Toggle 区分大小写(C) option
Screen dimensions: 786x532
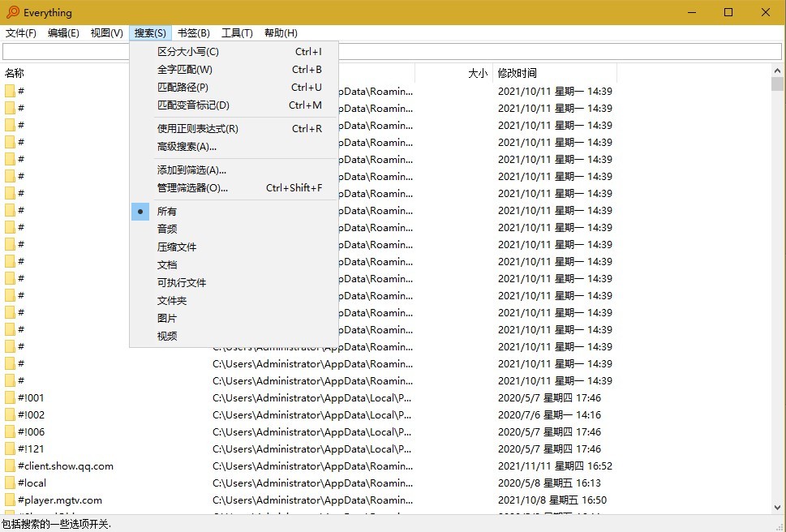click(x=234, y=52)
